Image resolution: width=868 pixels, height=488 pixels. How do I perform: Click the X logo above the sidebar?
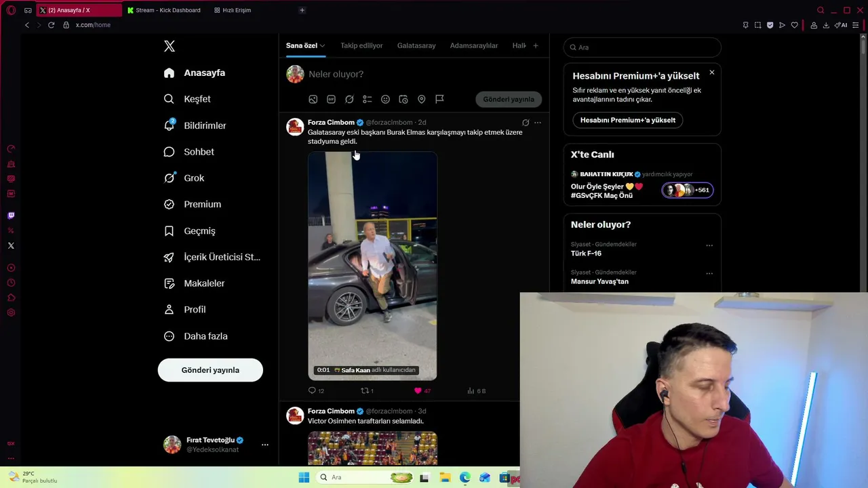(x=170, y=46)
